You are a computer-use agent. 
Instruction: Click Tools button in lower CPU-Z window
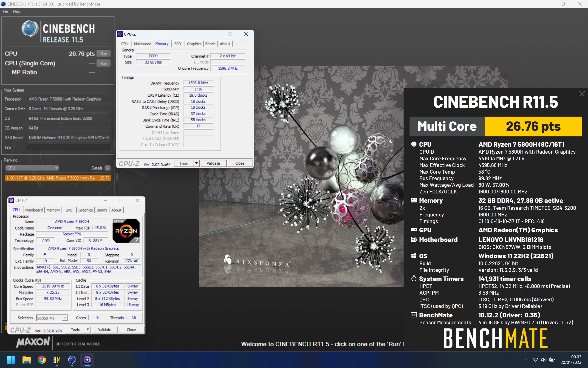pos(75,330)
